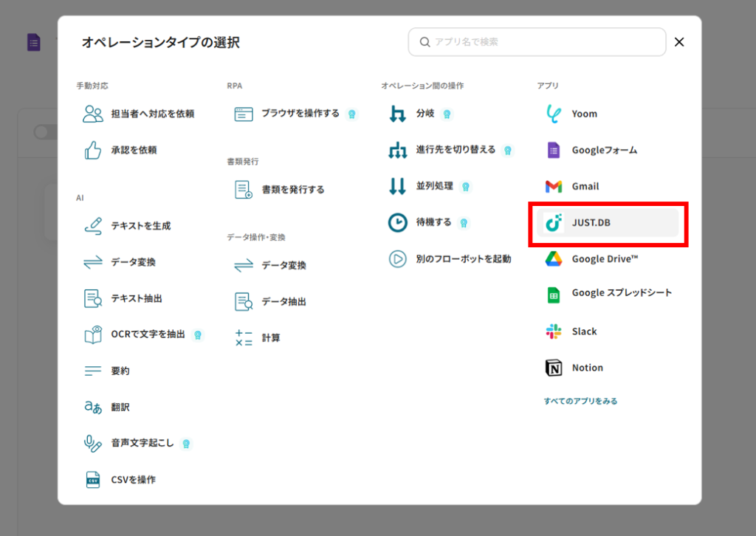Click すべてのアプリをみる link
This screenshot has height=536, width=756.
pyautogui.click(x=580, y=401)
